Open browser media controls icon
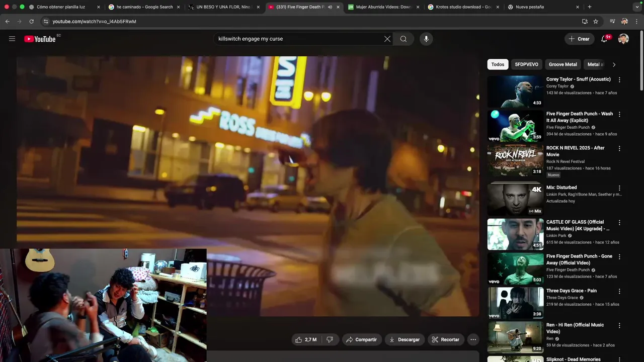Screen dimensions: 644x362 612,22
